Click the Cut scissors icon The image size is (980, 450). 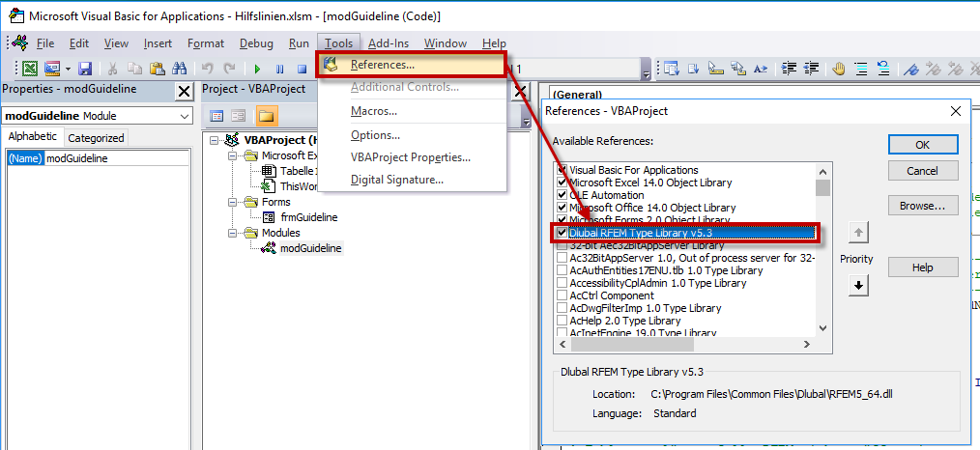113,69
